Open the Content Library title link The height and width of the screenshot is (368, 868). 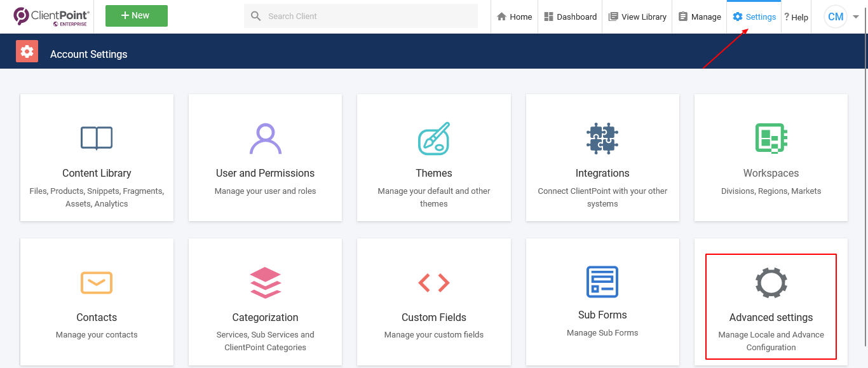[97, 173]
